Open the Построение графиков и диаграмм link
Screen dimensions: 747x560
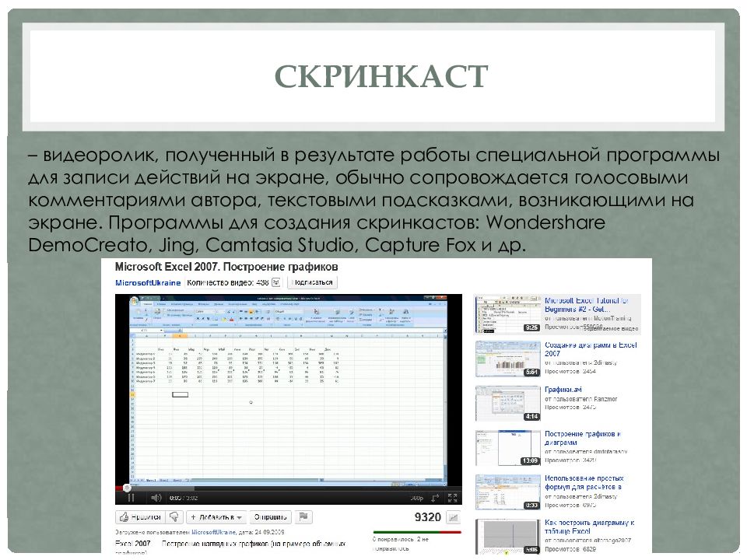(583, 438)
